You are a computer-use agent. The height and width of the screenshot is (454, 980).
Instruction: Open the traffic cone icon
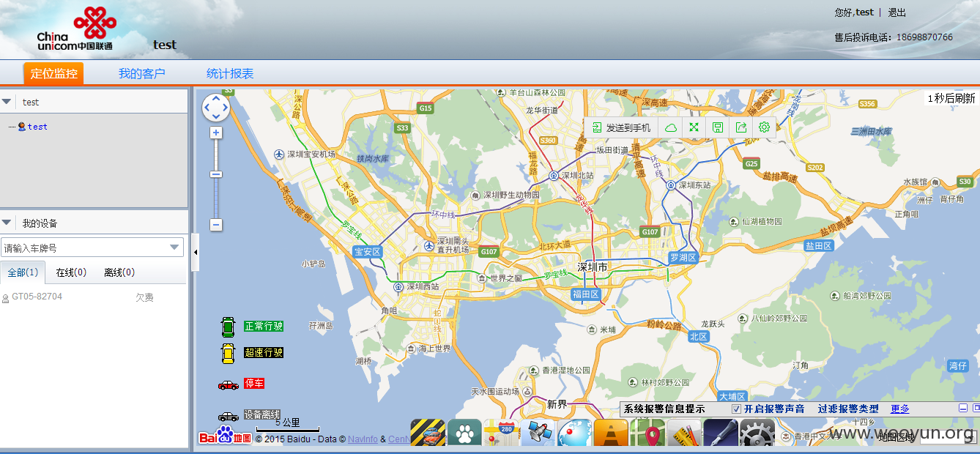coord(611,433)
